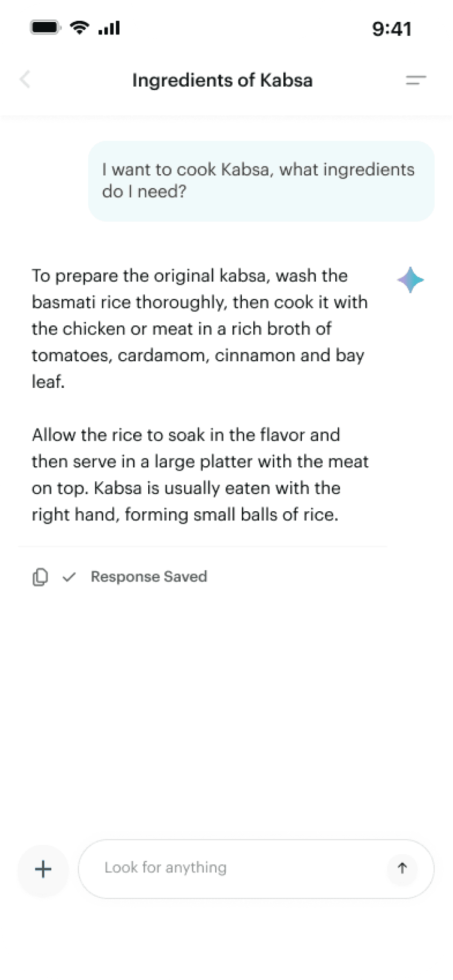Tap the 'Ingredients of Kabsa' title

[x=222, y=80]
